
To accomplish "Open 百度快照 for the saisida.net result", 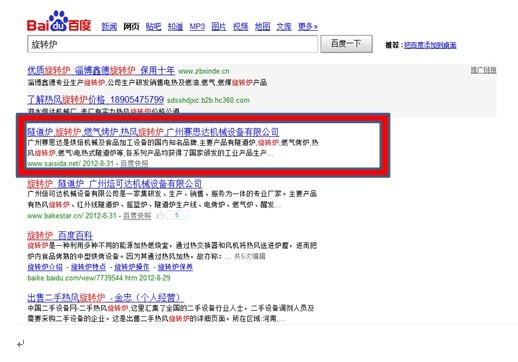I will 134,163.
